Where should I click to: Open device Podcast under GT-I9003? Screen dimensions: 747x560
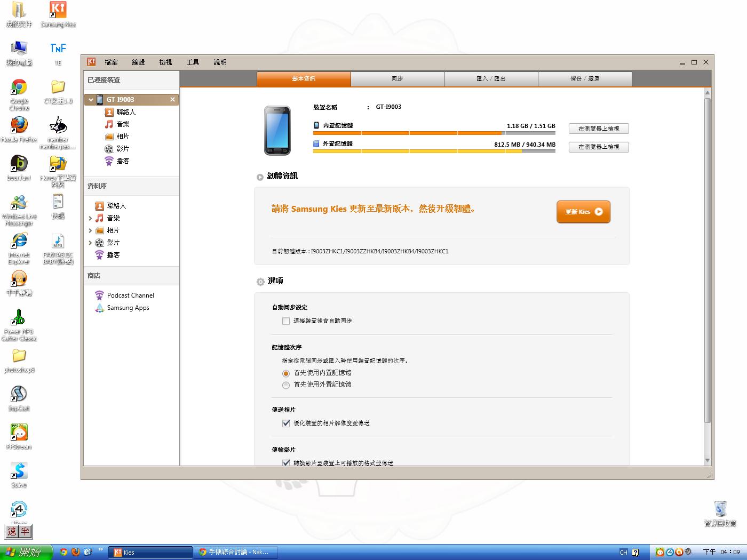click(117, 161)
